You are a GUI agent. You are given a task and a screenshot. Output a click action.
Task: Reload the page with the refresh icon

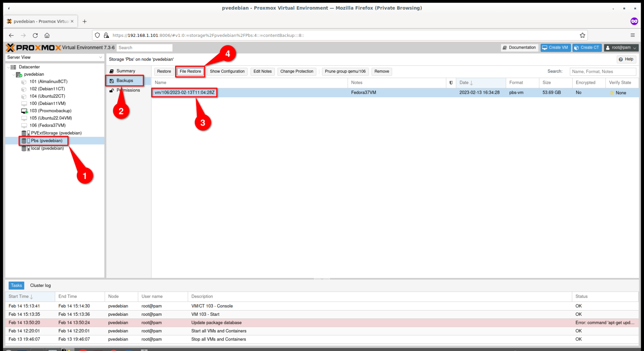35,35
